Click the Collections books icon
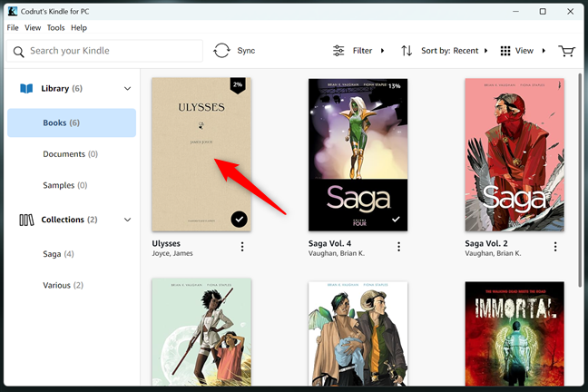This screenshot has width=588, height=392. 26,220
